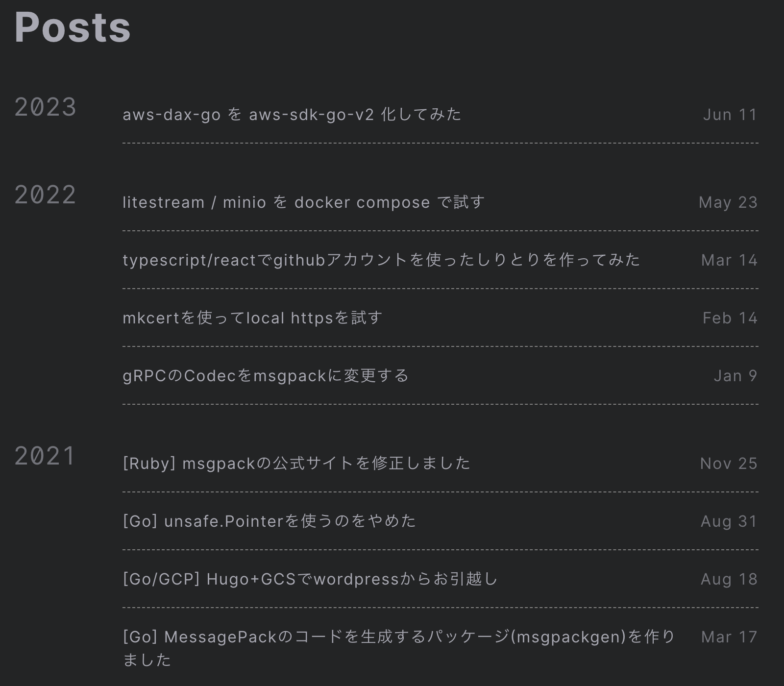Click the Mar 17 post date
The width and height of the screenshot is (784, 686).
point(729,637)
